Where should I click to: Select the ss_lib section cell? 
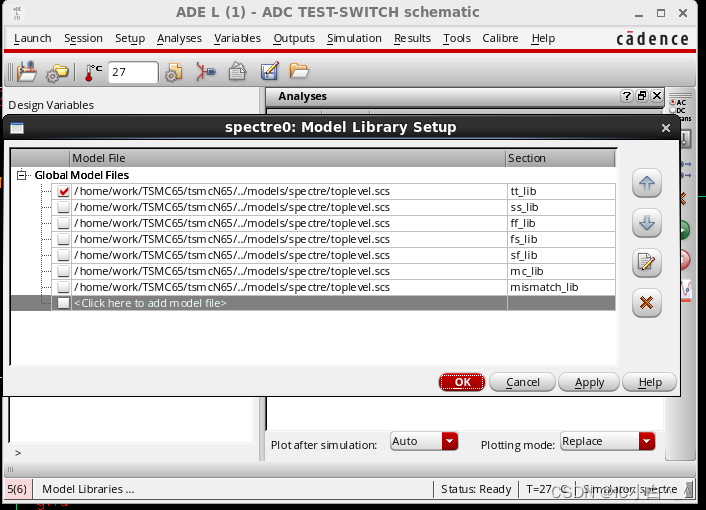561,208
